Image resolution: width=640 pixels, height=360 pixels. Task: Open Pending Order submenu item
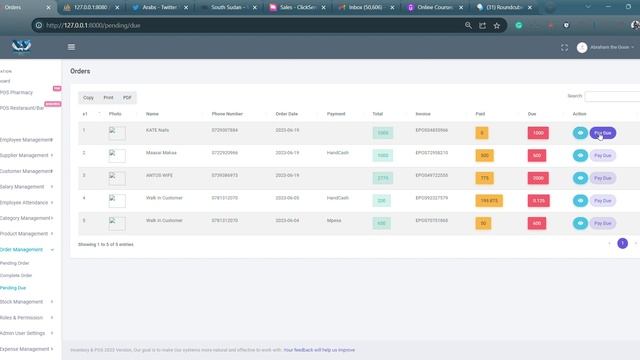[x=15, y=263]
